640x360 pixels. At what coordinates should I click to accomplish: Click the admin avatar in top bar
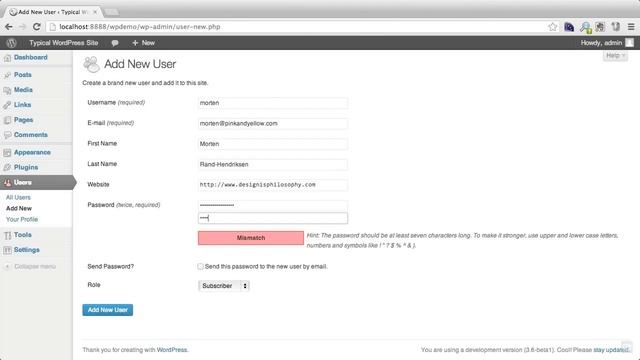point(629,42)
